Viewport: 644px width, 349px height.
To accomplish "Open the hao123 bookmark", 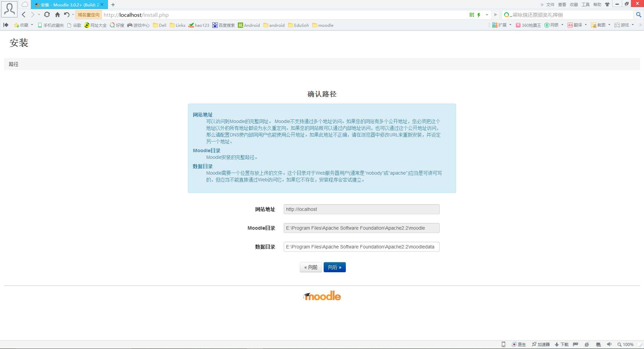I will (199, 25).
